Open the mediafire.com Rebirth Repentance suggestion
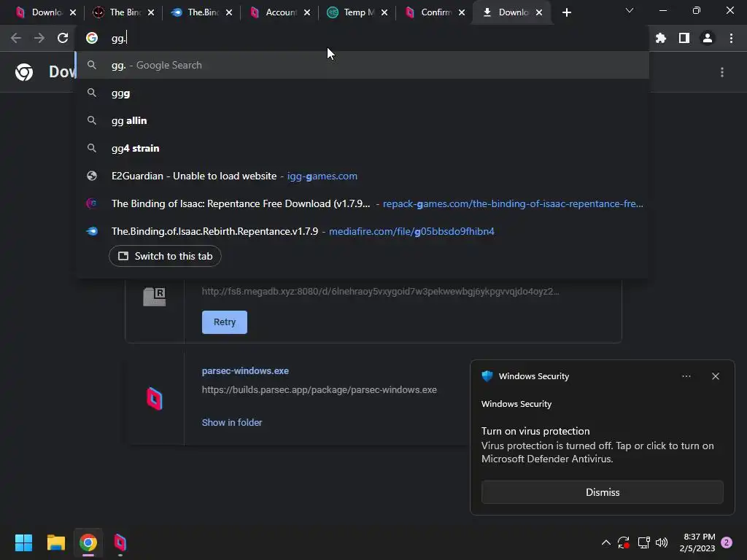Viewport: 747px width, 560px height. click(362, 231)
